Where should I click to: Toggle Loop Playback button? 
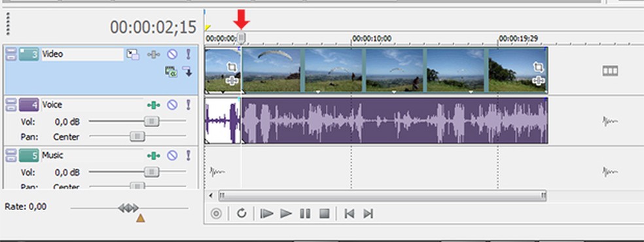pyautogui.click(x=241, y=213)
